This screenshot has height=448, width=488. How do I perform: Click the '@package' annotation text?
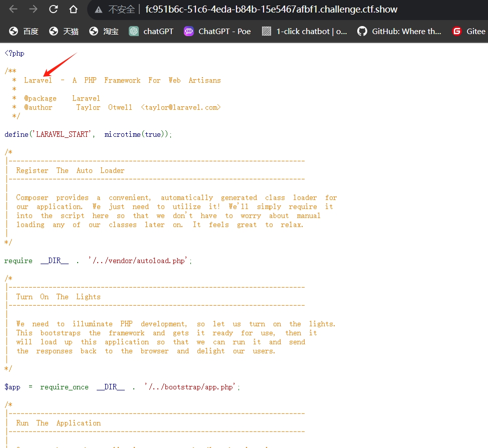point(40,98)
